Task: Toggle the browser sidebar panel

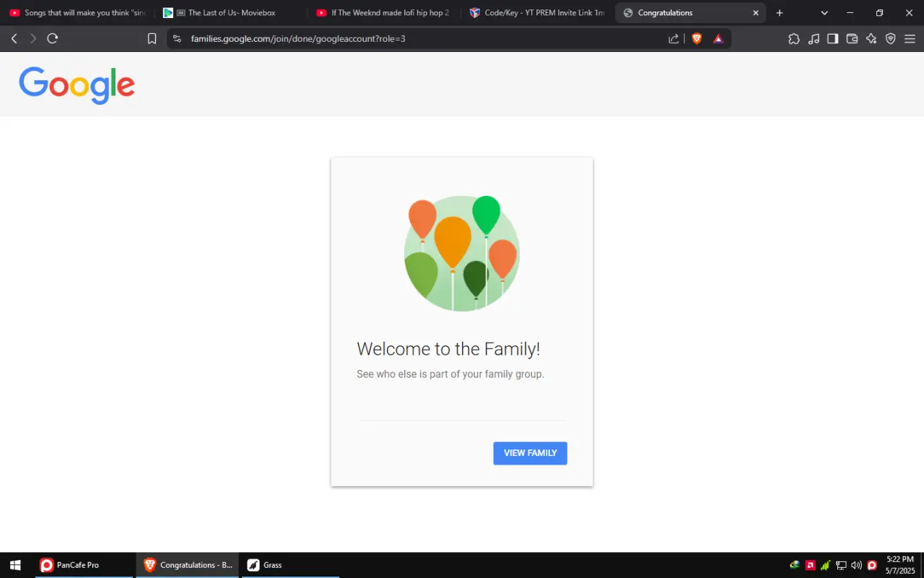Action: click(832, 39)
